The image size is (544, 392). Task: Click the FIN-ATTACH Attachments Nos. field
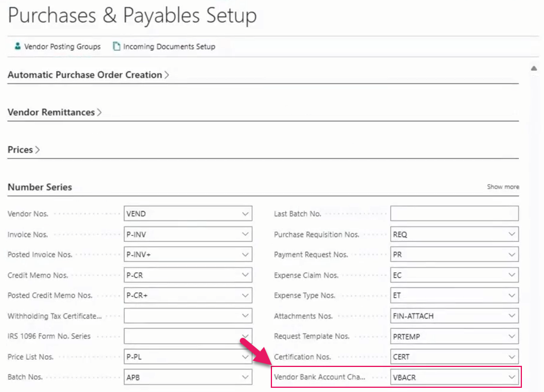[x=455, y=316]
